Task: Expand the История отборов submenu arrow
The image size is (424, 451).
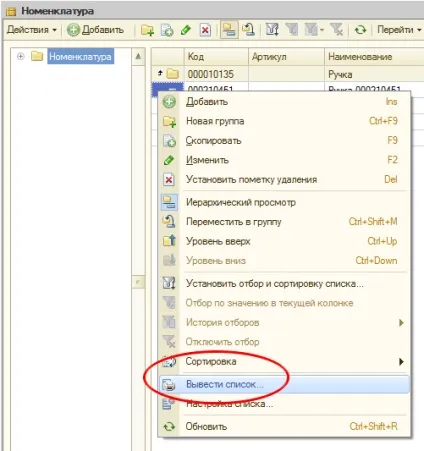Action: (x=401, y=322)
